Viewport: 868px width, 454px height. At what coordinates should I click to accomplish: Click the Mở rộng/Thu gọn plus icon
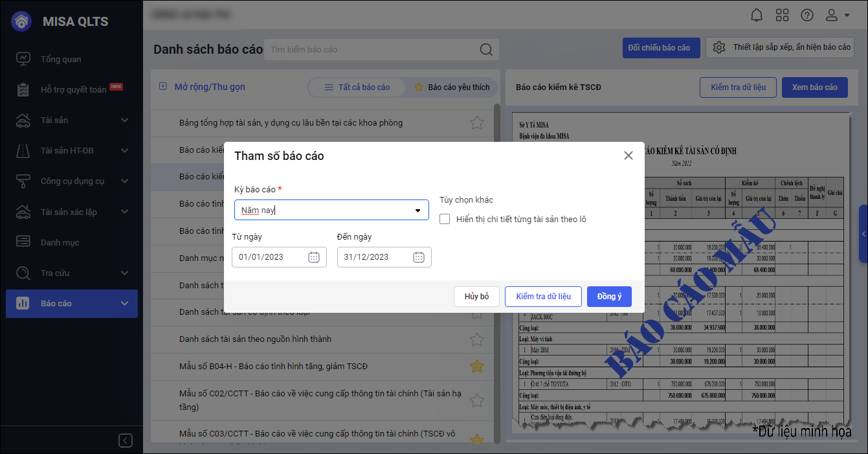(x=163, y=87)
